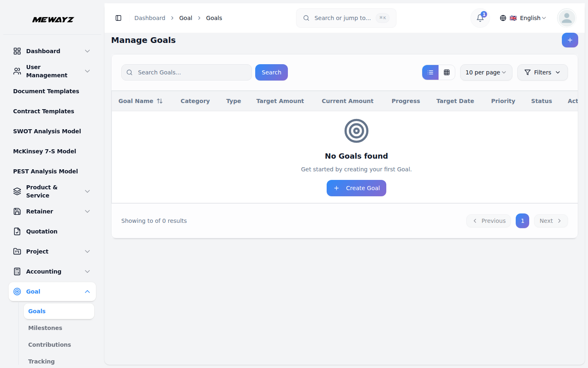Collapse the Goal sidebar section
588x368 pixels.
pos(87,292)
